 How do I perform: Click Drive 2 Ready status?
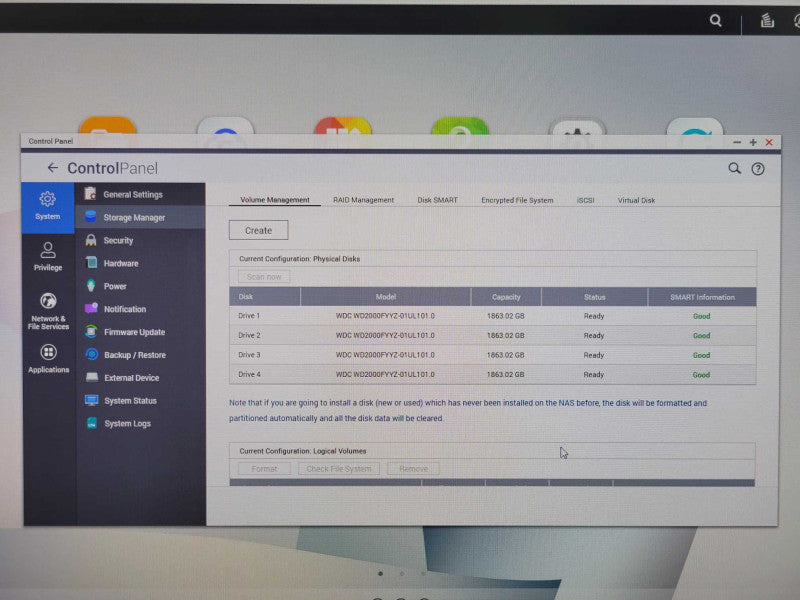(594, 335)
